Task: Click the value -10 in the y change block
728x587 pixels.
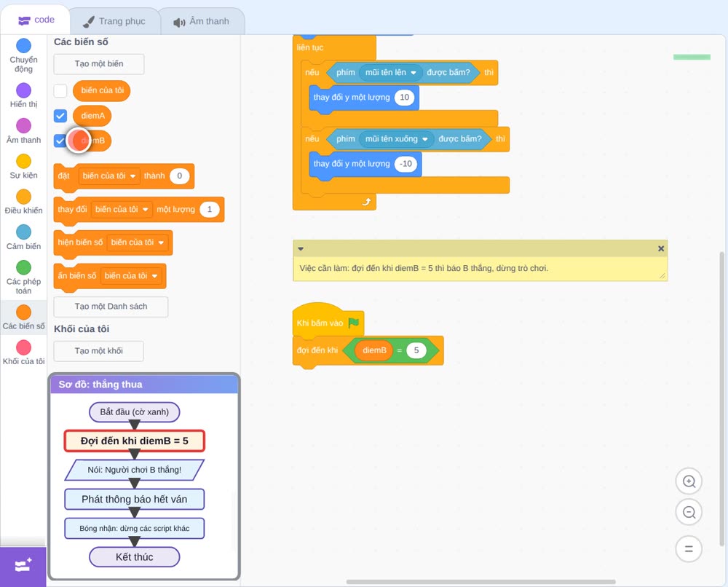Action: [405, 164]
